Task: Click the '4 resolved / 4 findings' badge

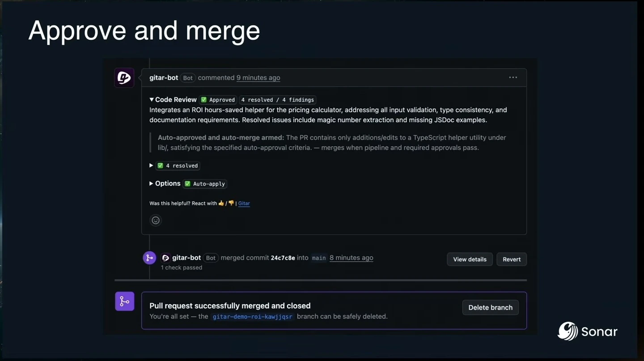Action: point(277,100)
